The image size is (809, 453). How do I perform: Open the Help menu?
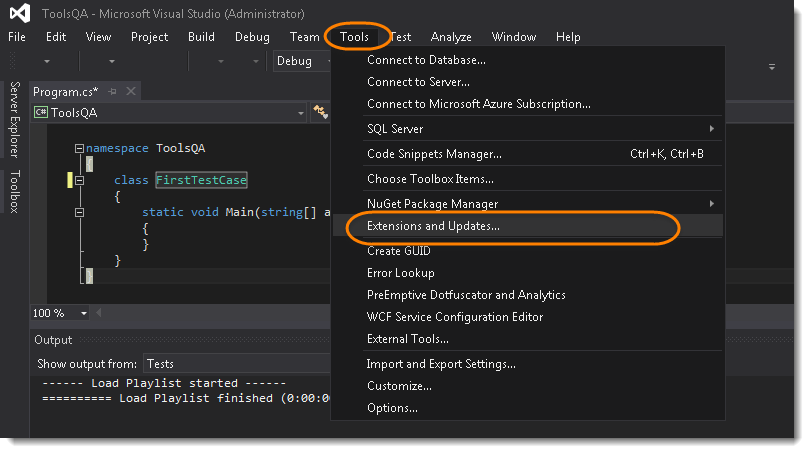pyautogui.click(x=568, y=37)
